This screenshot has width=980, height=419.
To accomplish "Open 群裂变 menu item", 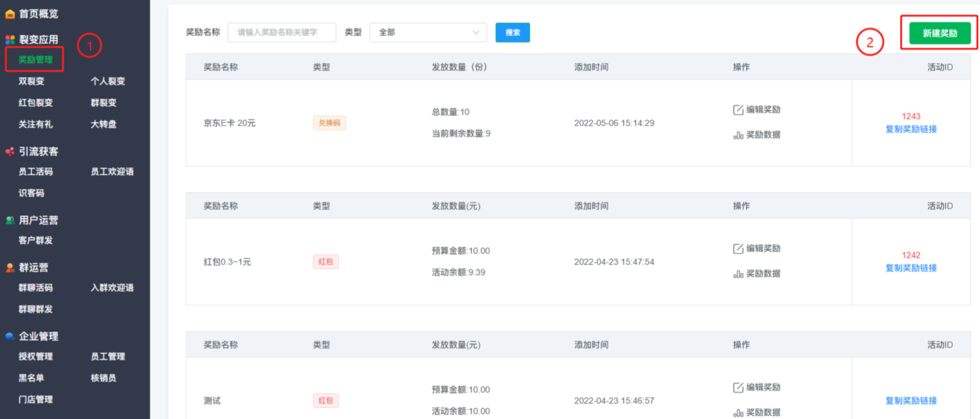I will pyautogui.click(x=103, y=103).
